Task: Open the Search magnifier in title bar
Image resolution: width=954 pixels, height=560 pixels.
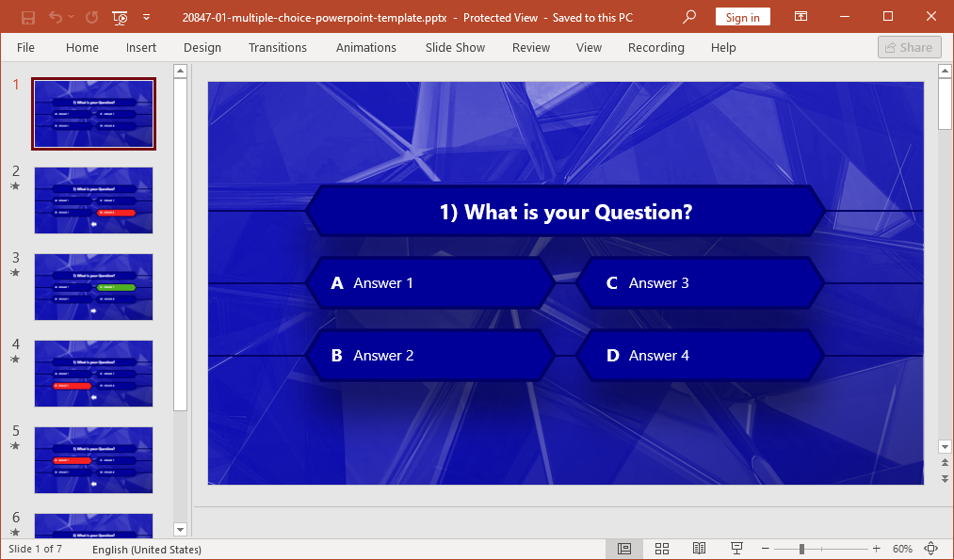Action: click(x=690, y=17)
